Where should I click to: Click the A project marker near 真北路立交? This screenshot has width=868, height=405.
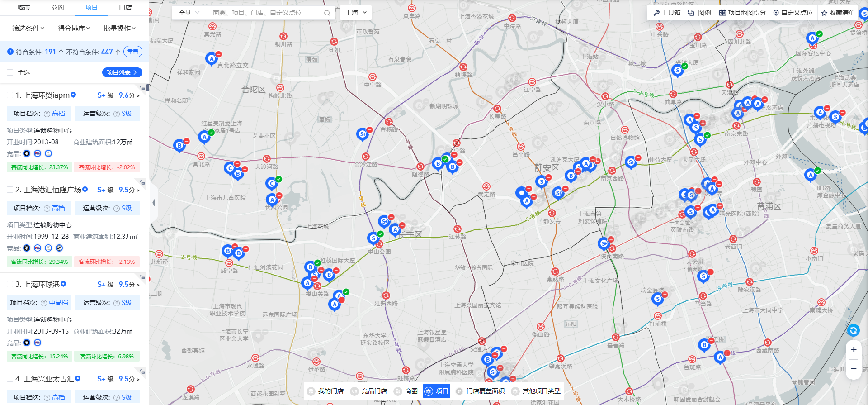click(211, 58)
